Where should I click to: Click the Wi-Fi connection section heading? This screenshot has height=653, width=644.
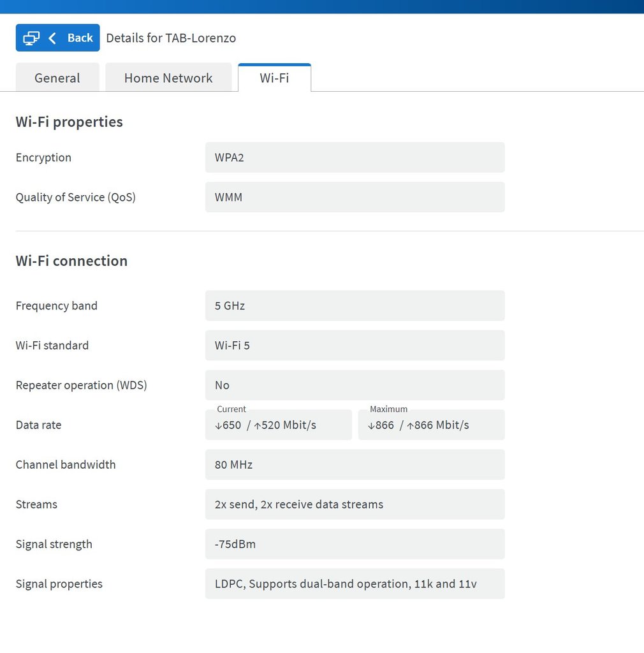[x=71, y=261]
